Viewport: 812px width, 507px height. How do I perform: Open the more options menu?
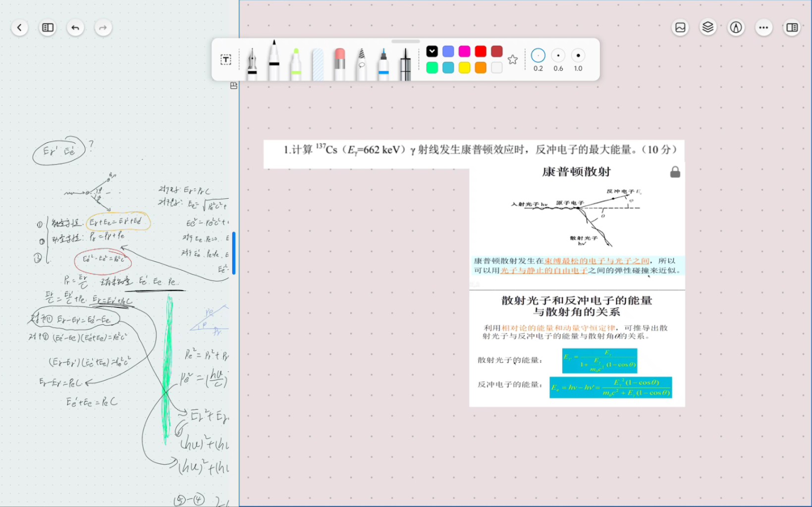pos(763,28)
